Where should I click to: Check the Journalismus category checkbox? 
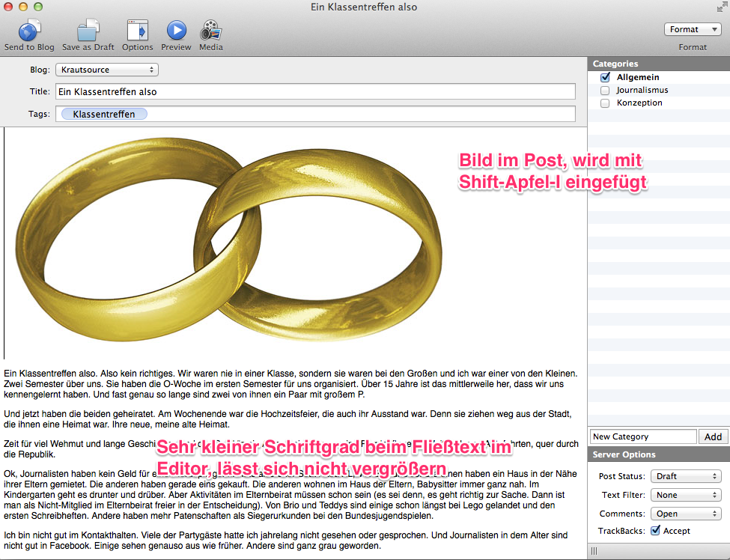(605, 91)
